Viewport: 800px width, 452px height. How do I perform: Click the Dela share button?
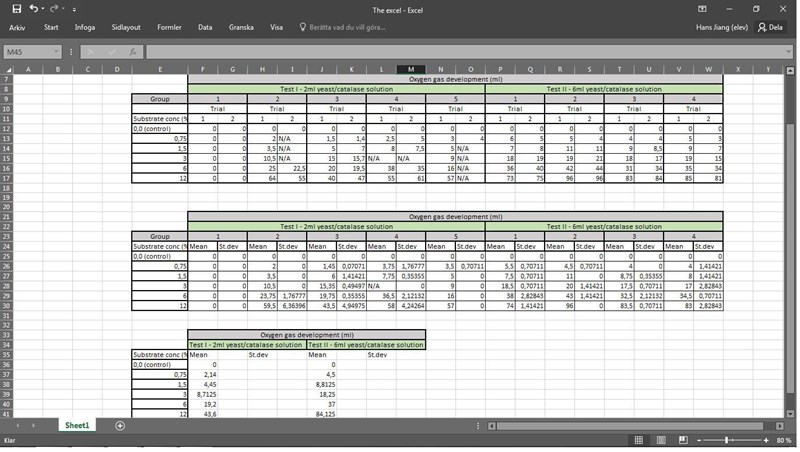coord(770,27)
